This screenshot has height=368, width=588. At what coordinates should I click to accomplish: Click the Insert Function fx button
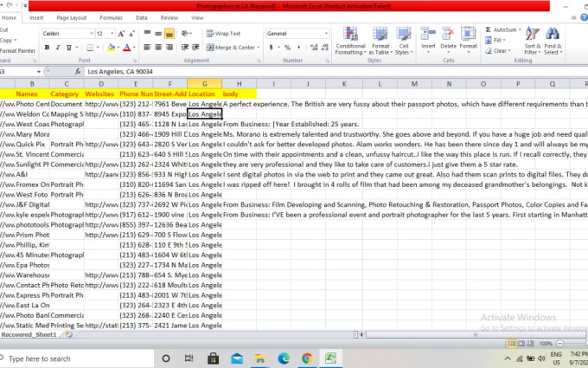(x=78, y=71)
